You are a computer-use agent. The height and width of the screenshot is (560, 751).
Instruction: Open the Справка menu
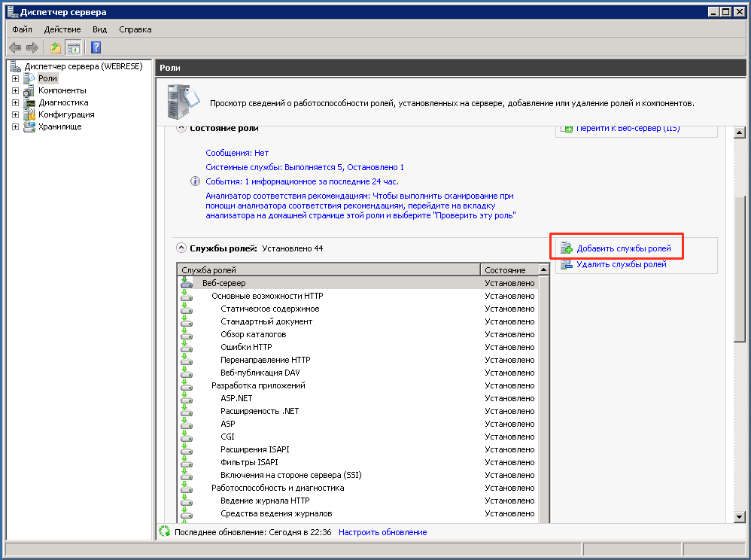(x=135, y=29)
